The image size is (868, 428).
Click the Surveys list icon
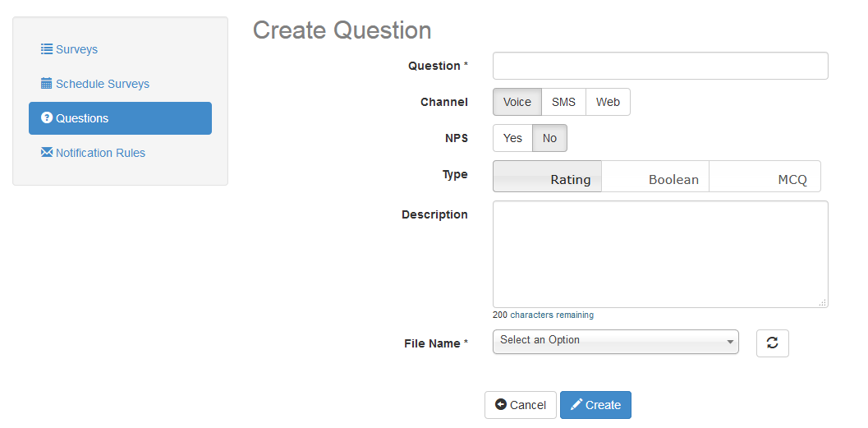pyautogui.click(x=47, y=49)
